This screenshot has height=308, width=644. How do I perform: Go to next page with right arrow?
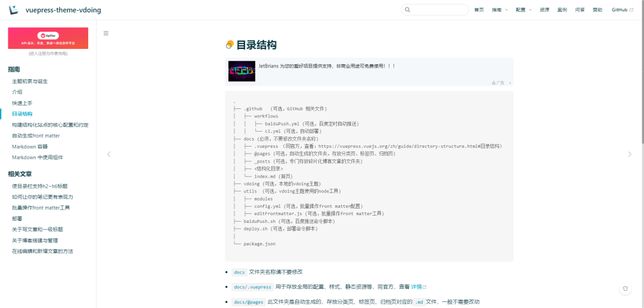[x=630, y=154]
